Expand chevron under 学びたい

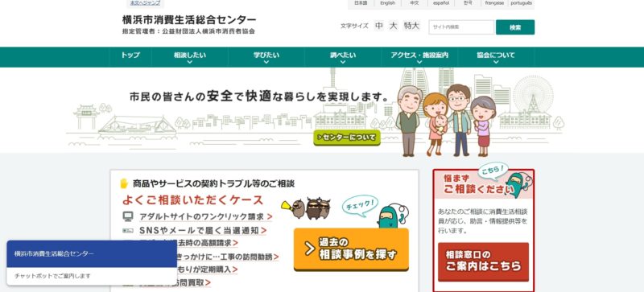[266, 63]
